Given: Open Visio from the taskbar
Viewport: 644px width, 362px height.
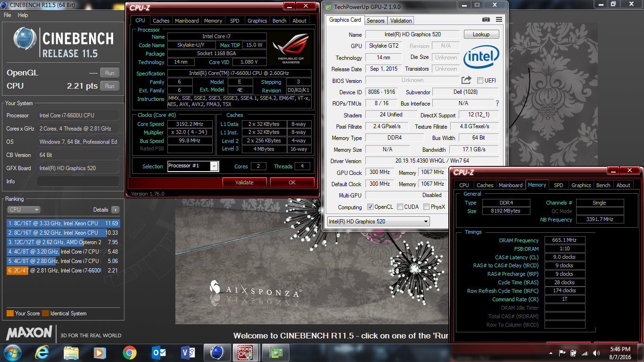Looking at the screenshot, I should 188,353.
